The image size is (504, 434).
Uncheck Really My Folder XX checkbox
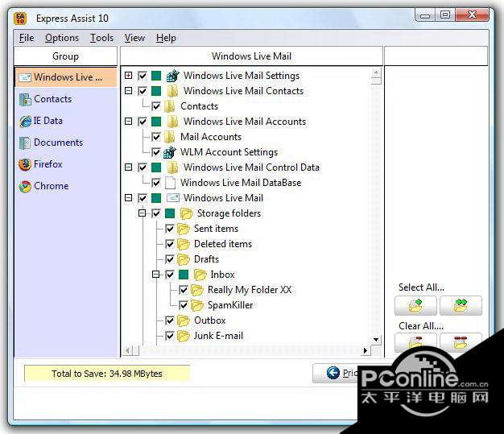pos(184,290)
